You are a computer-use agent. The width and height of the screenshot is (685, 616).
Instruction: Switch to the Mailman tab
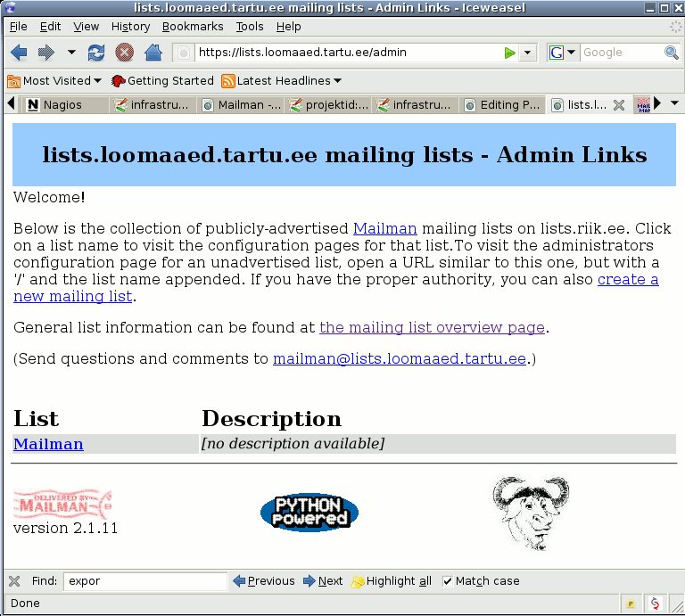tap(241, 105)
